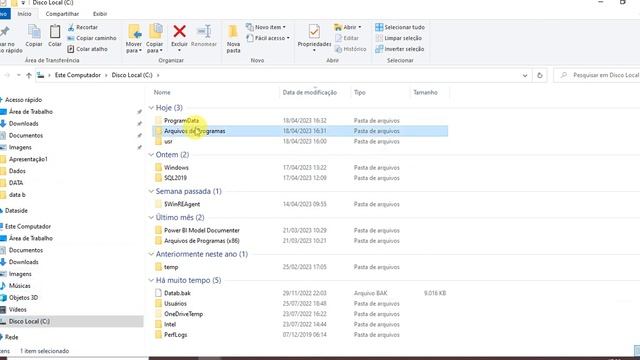Sort by Data de modificação column

[x=309, y=93]
